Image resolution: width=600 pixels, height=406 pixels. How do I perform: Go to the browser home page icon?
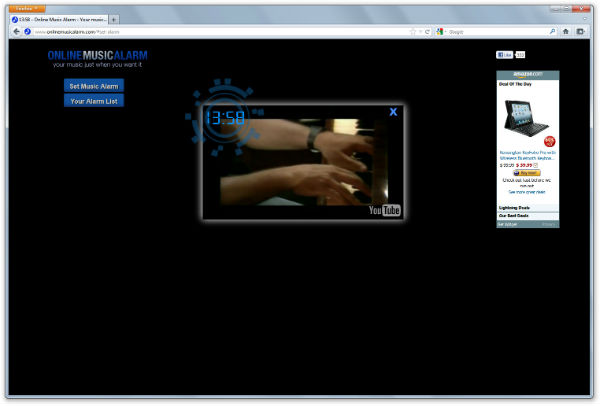(x=566, y=32)
